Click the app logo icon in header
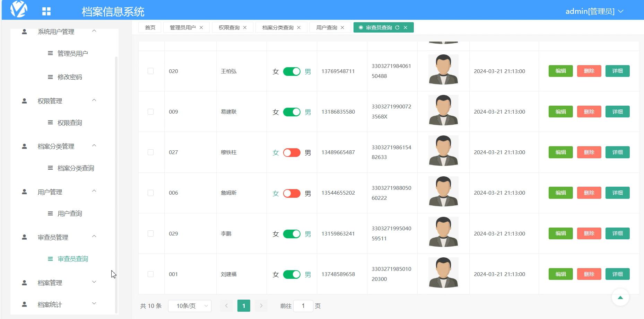Screen dimensions: 644x319 pyautogui.click(x=19, y=9)
